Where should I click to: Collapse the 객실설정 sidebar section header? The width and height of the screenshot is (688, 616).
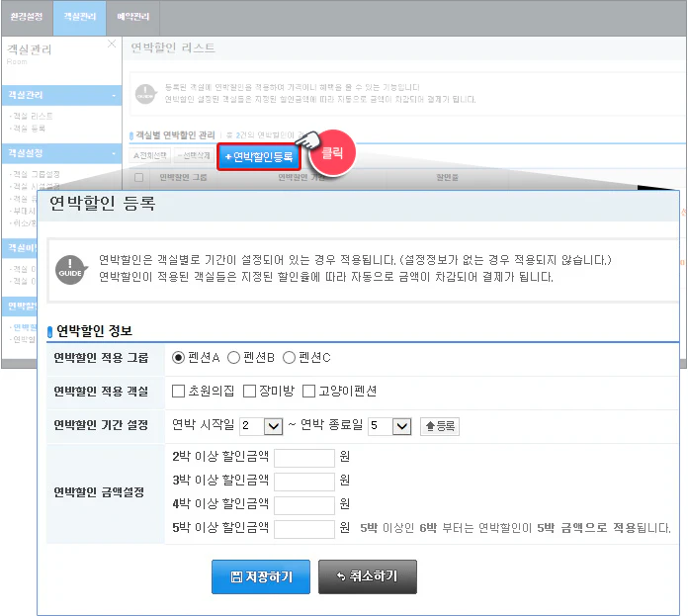[62, 153]
